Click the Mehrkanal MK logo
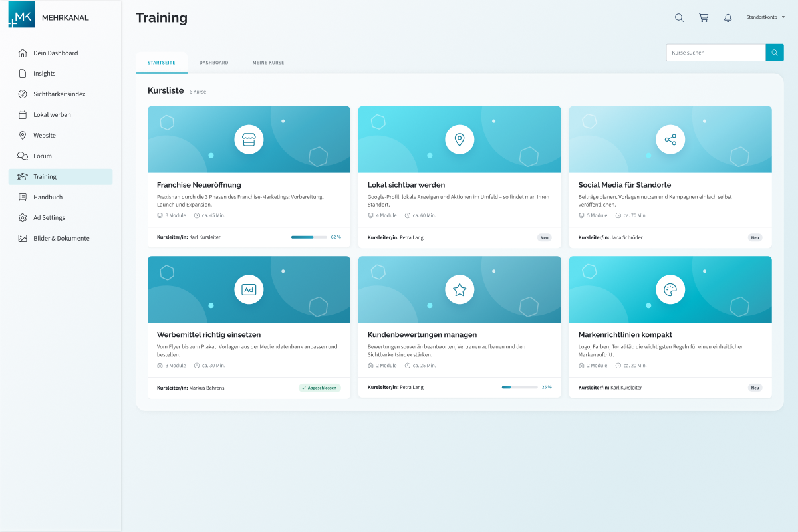This screenshot has height=532, width=798. pyautogui.click(x=22, y=15)
